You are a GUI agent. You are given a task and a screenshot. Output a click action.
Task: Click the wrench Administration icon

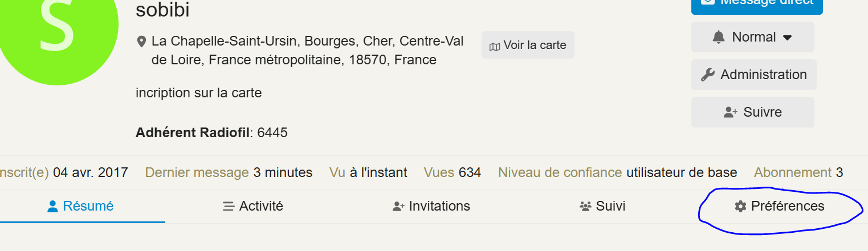click(707, 75)
